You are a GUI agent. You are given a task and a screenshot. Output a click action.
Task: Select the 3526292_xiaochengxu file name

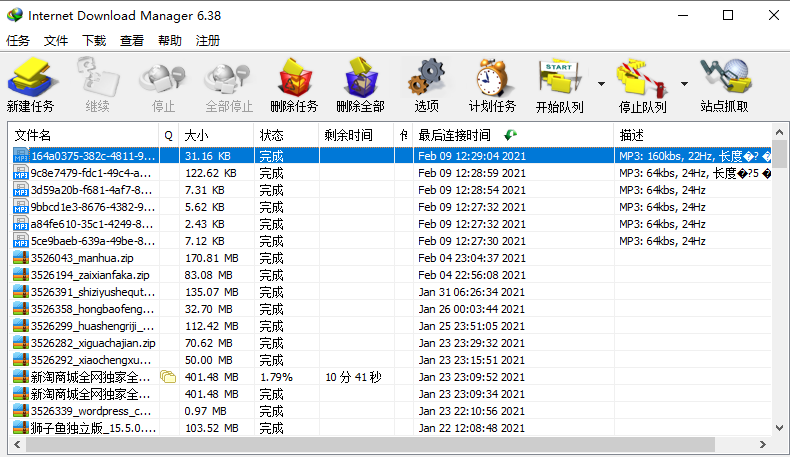click(91, 360)
